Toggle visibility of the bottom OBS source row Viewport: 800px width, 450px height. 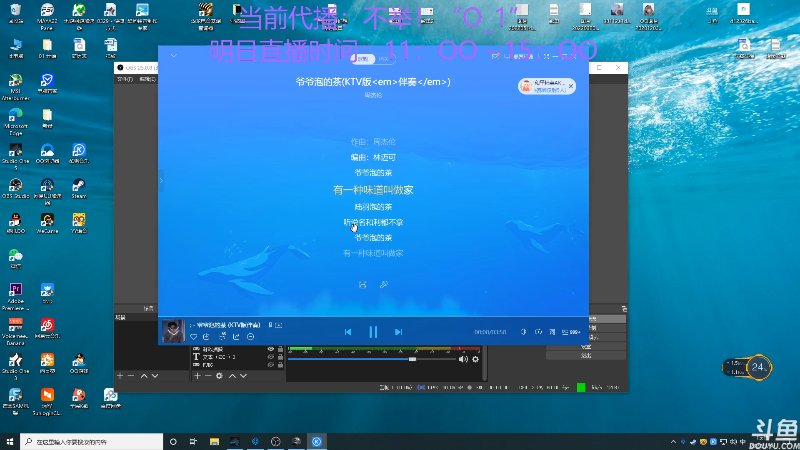pos(271,365)
